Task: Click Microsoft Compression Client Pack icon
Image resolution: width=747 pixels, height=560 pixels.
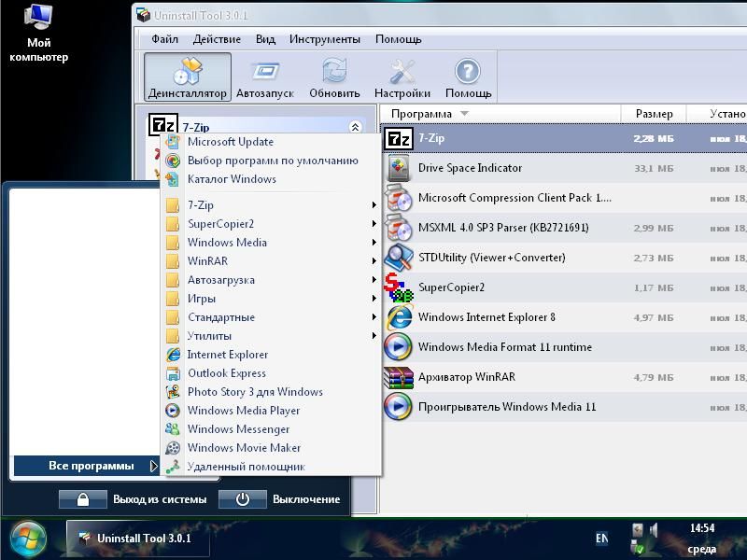Action: coord(399,198)
